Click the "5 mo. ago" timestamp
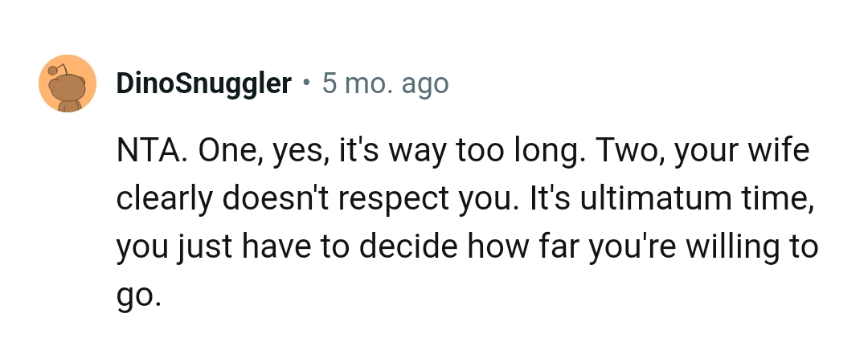The image size is (868, 338). coord(385,83)
